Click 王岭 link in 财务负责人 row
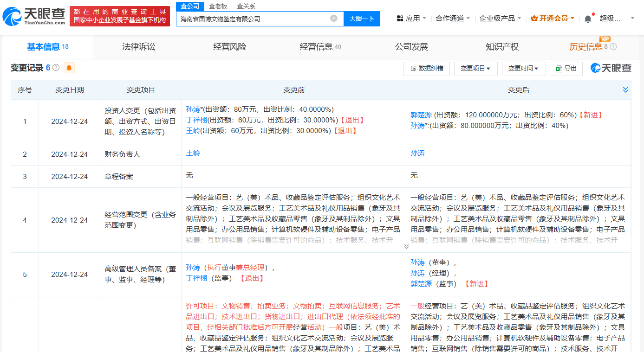The height and width of the screenshot is (352, 644). [193, 153]
